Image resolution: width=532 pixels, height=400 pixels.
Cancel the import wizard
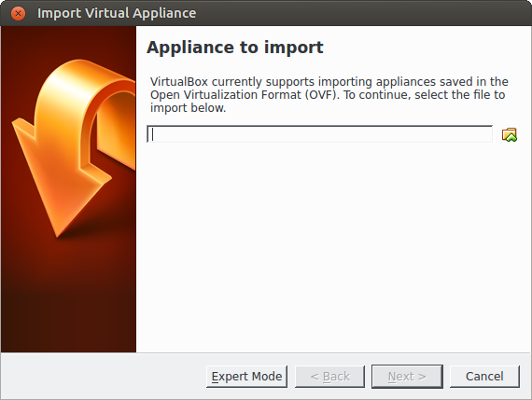484,377
